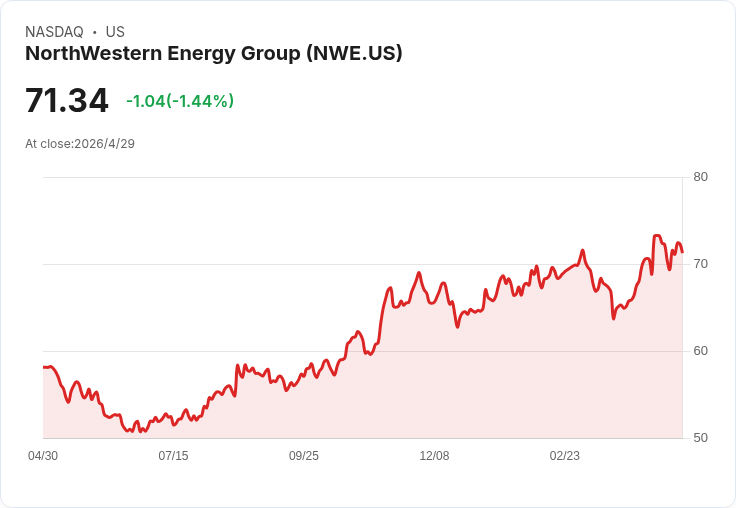Click the 80 price axis label
The image size is (736, 508).
pyautogui.click(x=700, y=177)
